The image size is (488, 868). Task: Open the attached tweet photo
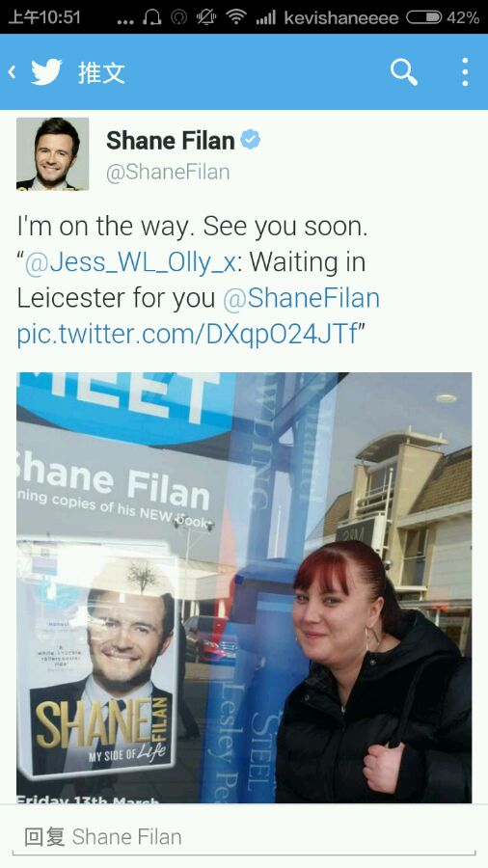(x=244, y=587)
